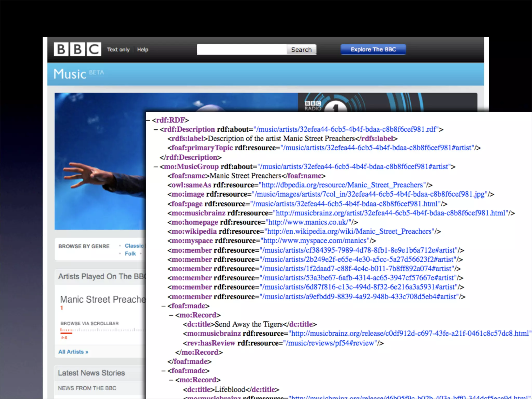Click the Manic Street Preachers artist name
Screen dimensions: 532x399
[103, 299]
